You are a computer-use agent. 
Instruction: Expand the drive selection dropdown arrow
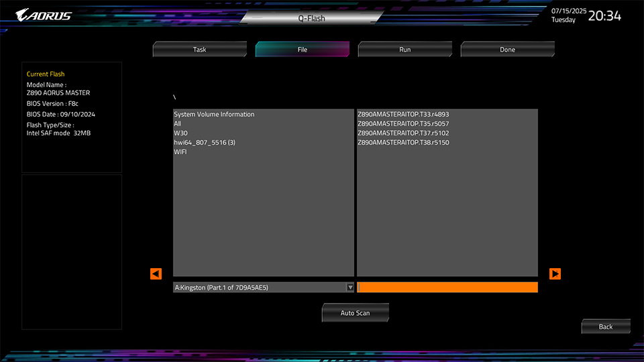(x=350, y=288)
